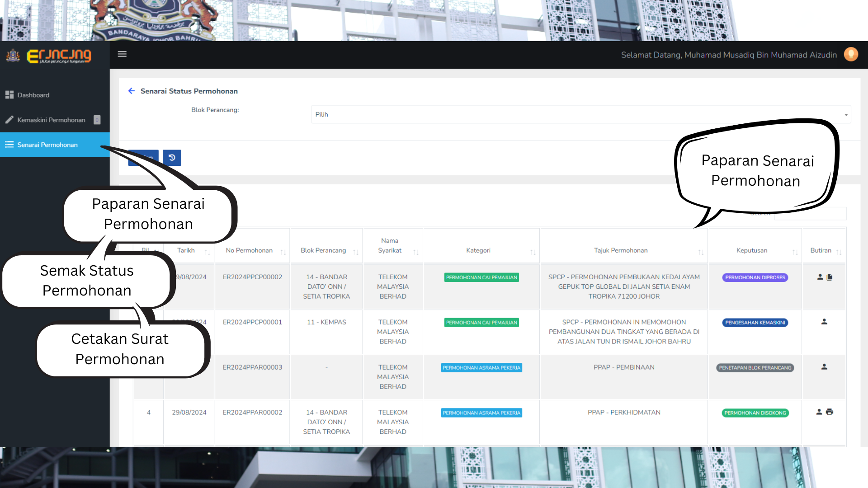Click the person icon in ER2024PPAR00002 row
Image resolution: width=868 pixels, height=488 pixels.
pos(819,412)
